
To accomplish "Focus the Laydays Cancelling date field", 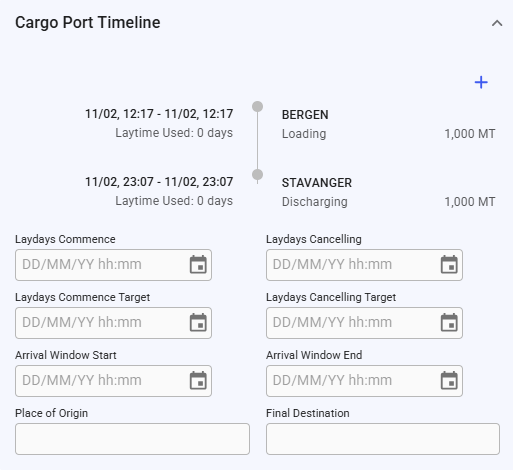I will pos(364,265).
